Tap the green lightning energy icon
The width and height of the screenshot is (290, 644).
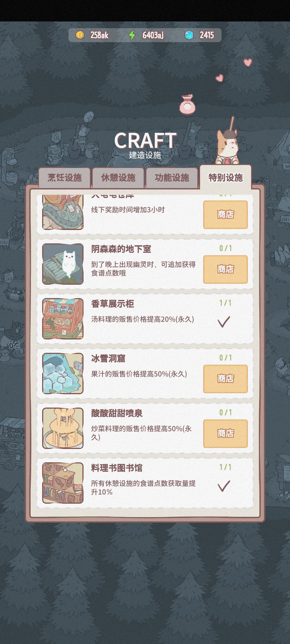click(132, 35)
